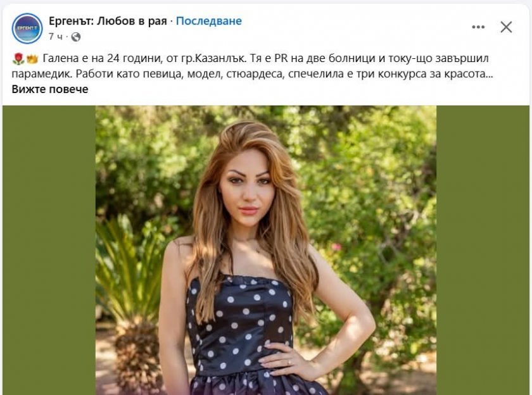The width and height of the screenshot is (532, 395).
Task: Click the green bar right of the photo
Action: point(483,250)
